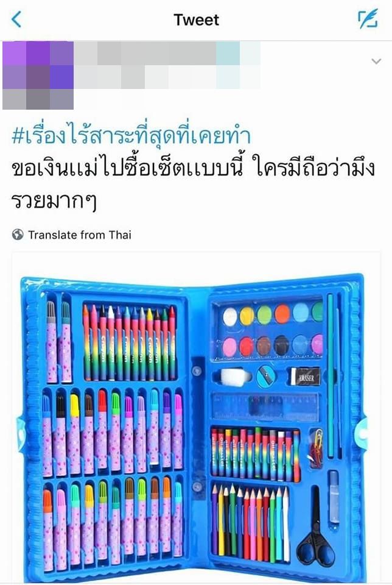392x585 pixels.
Task: Tap Translate from Thai
Action: [x=79, y=235]
